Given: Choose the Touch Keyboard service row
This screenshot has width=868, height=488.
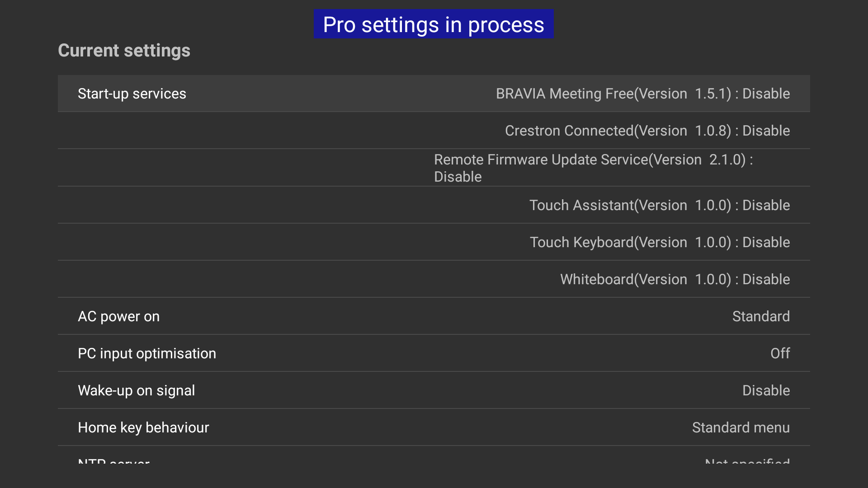Looking at the screenshot, I should [660, 242].
